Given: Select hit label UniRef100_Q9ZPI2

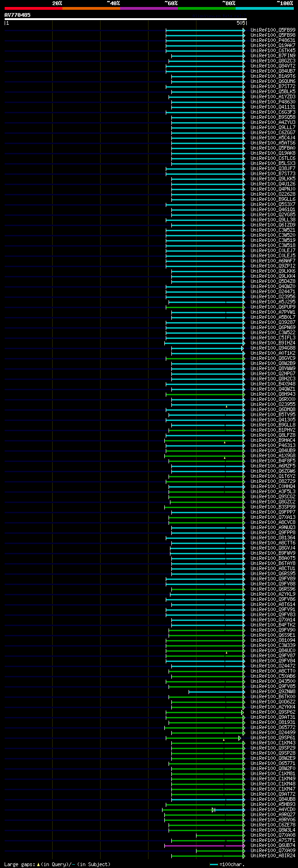Looking at the screenshot, I should (273, 266).
